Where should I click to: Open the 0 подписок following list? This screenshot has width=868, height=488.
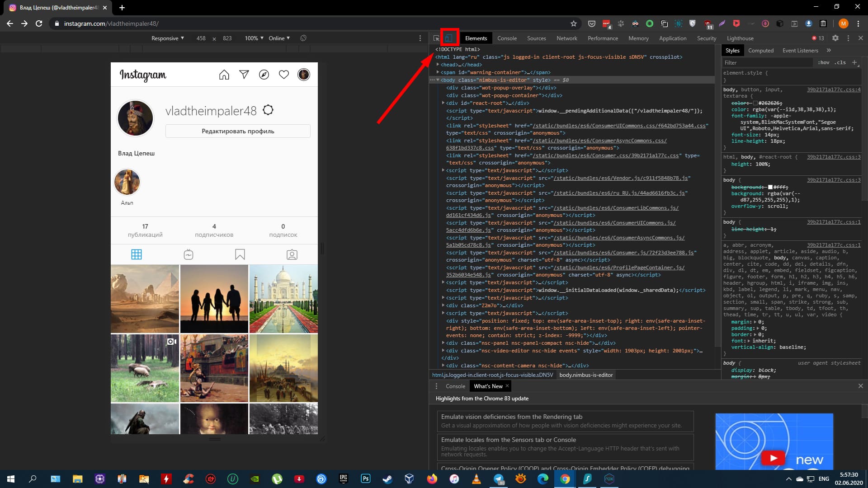point(283,230)
